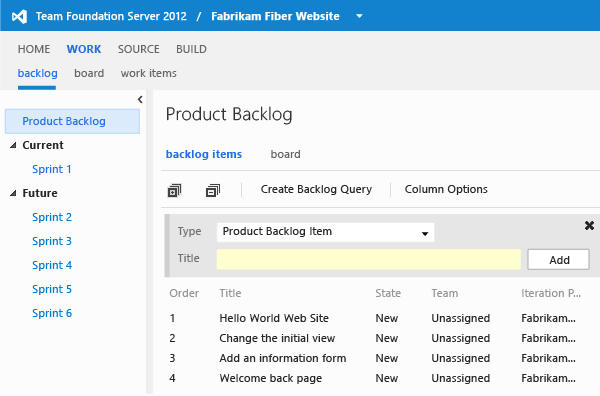This screenshot has height=396, width=600.
Task: Click the Fabrikam... iteration of Change the initial view
Action: [548, 338]
